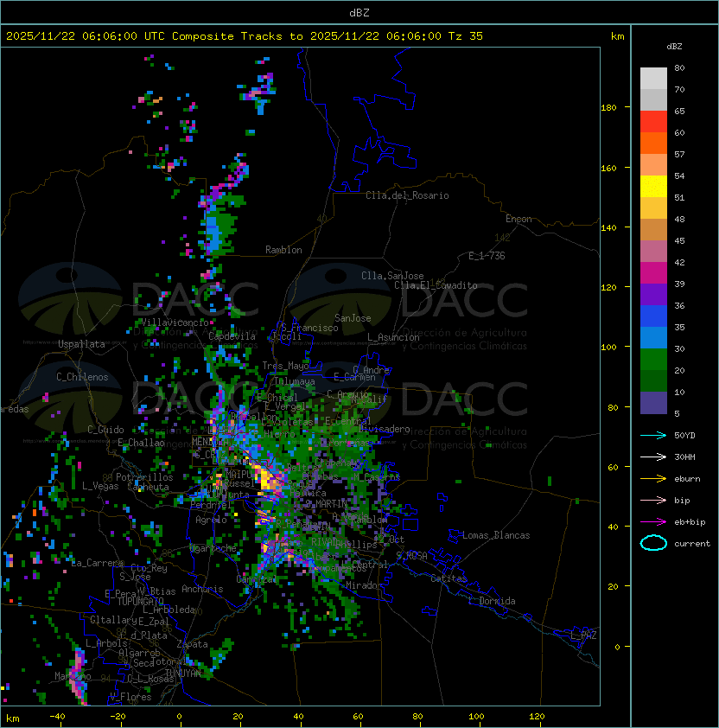The image size is (719, 728).
Task: Click the 'Ugarteche' map label
Action: pos(213,548)
